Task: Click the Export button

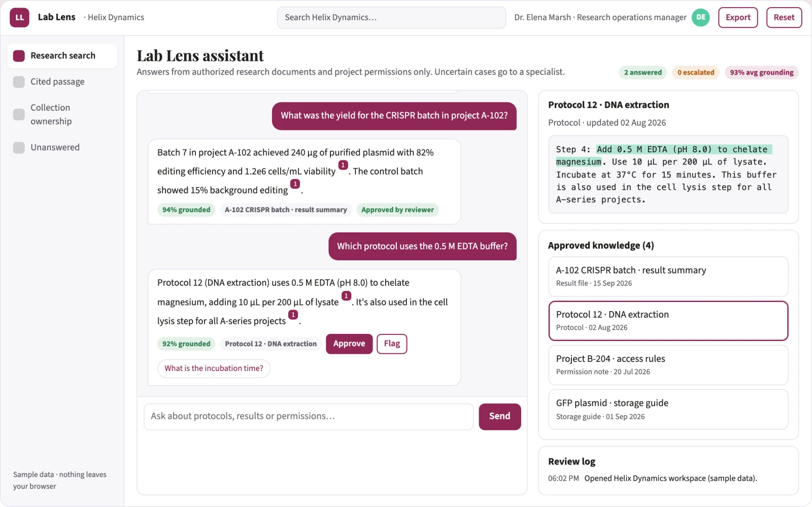Action: [x=738, y=17]
